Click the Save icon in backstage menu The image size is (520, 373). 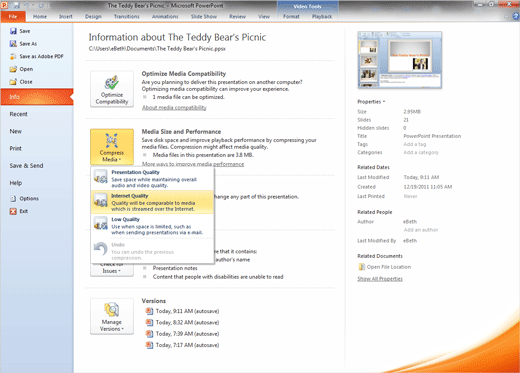13,31
